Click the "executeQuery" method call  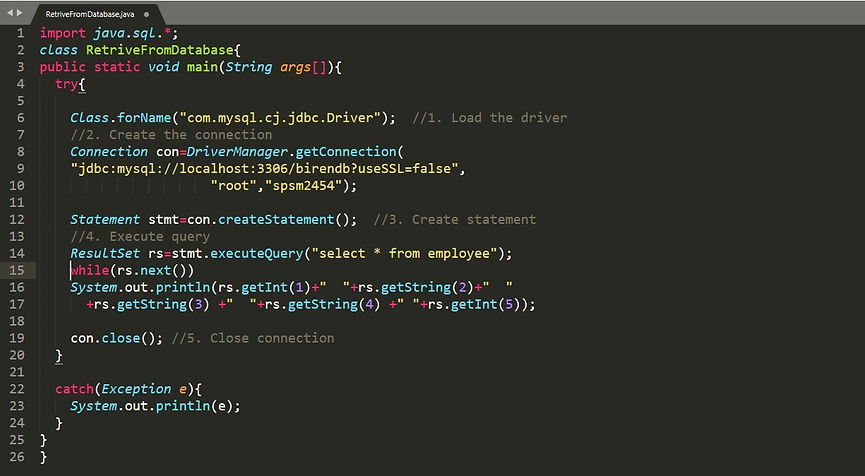[257, 254]
